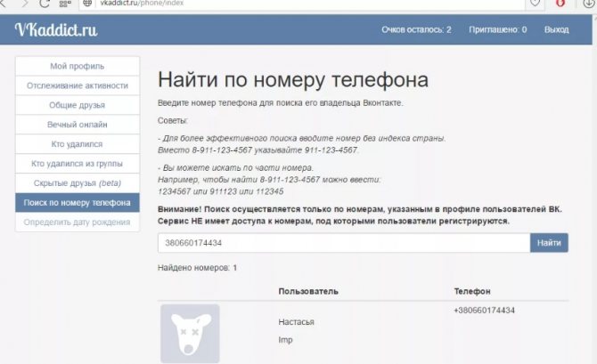The width and height of the screenshot is (597, 364).
Task: Click Приглашено: 0 in the header
Action: [497, 29]
